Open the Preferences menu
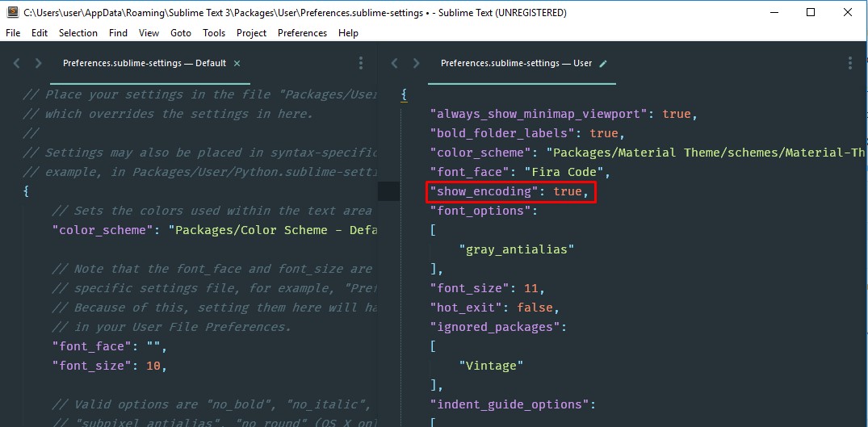 point(302,33)
